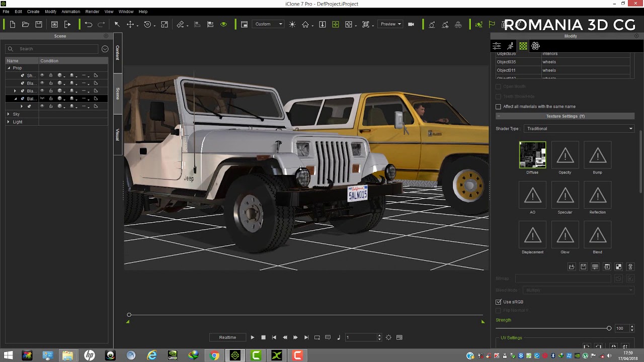Open File Explorer from the taskbar
Viewport: 644px width, 362px height.
68,355
